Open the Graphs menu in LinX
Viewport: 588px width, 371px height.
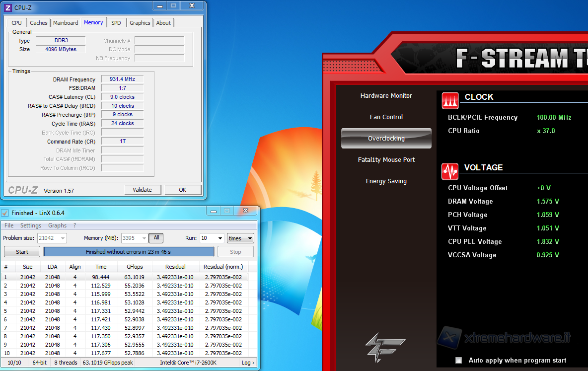[x=57, y=225]
